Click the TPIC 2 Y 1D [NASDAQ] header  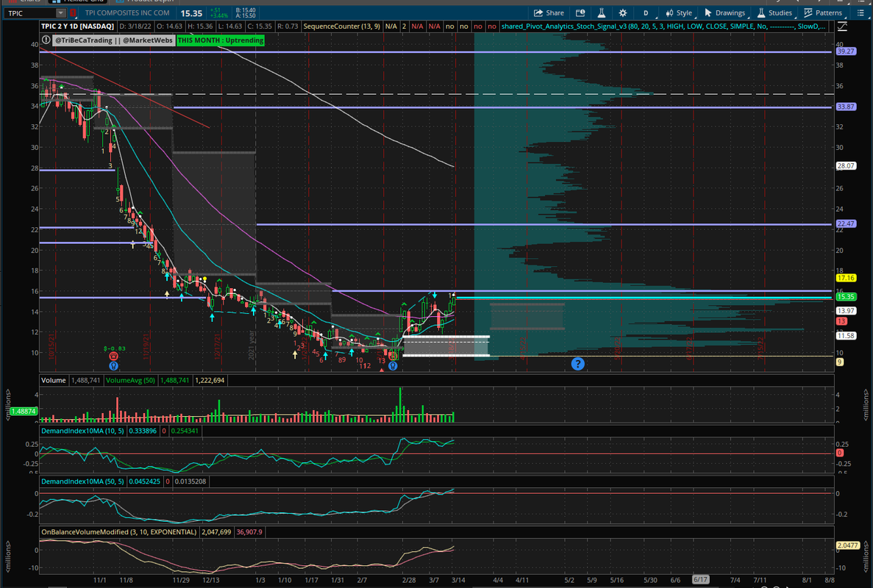pyautogui.click(x=77, y=26)
